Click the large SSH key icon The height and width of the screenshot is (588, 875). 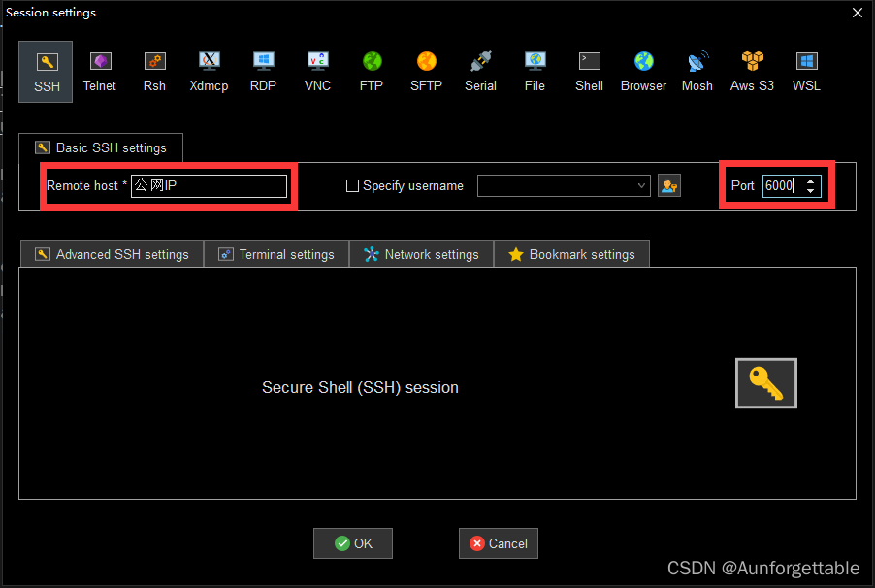tap(766, 383)
